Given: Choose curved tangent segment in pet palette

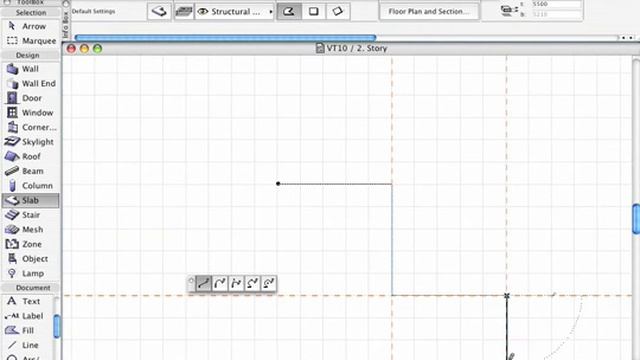Looking at the screenshot, I should [220, 283].
